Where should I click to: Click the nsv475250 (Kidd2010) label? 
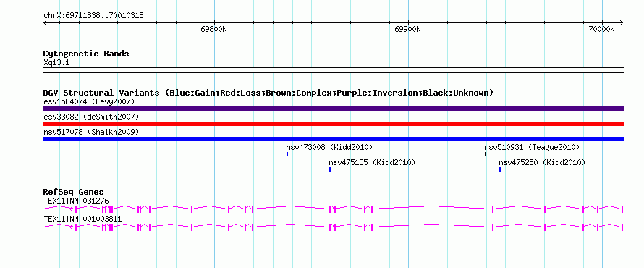(542, 162)
